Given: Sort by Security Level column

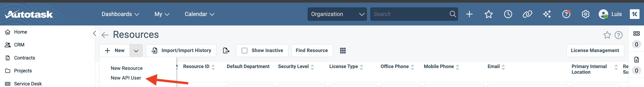Looking at the screenshot, I should coord(296,67).
